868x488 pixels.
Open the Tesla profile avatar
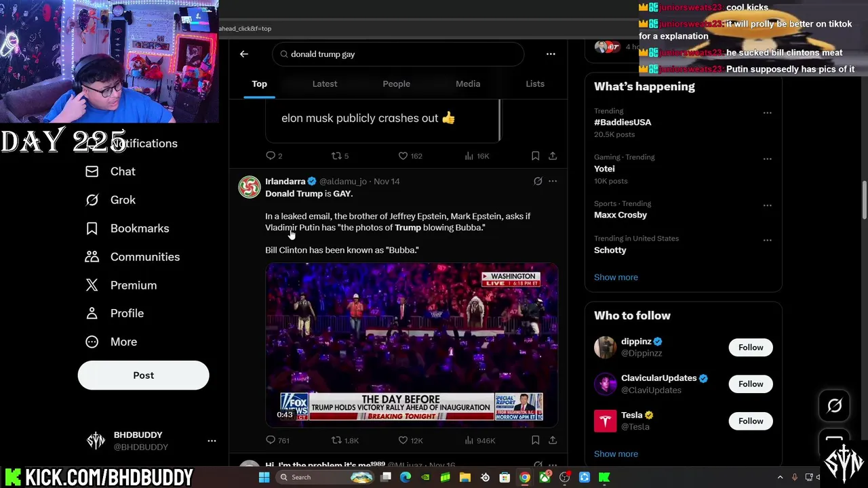[x=605, y=421]
